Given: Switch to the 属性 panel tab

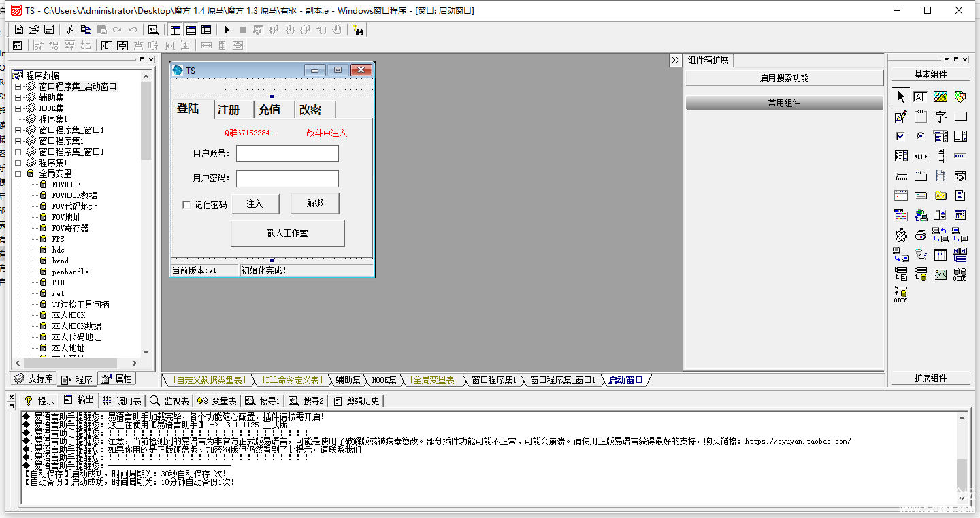Looking at the screenshot, I should [116, 379].
